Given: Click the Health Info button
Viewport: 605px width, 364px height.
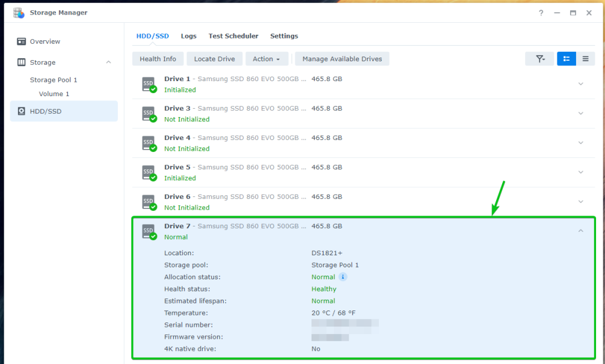Looking at the screenshot, I should pyautogui.click(x=158, y=59).
